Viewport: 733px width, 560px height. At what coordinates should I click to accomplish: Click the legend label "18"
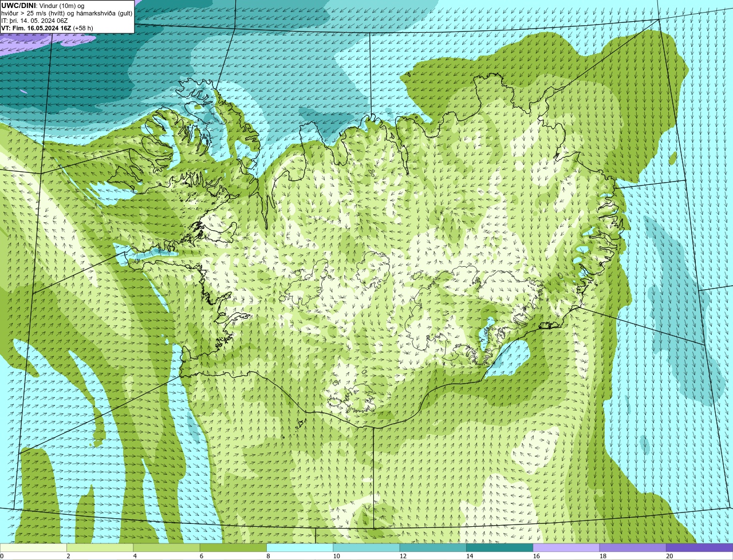coord(602,556)
